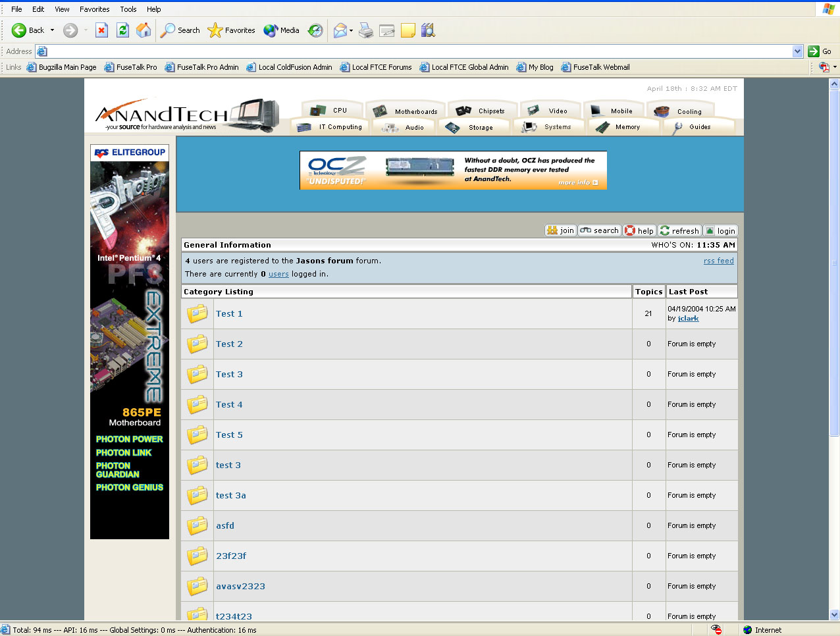Expand the Mail button dropdown arrow
The image size is (840, 636).
[352, 30]
